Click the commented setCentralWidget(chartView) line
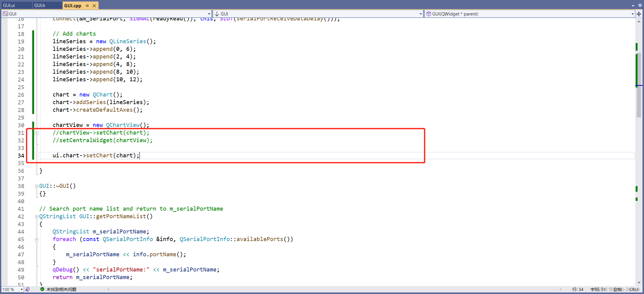Image resolution: width=644 pixels, height=294 pixels. [102, 140]
